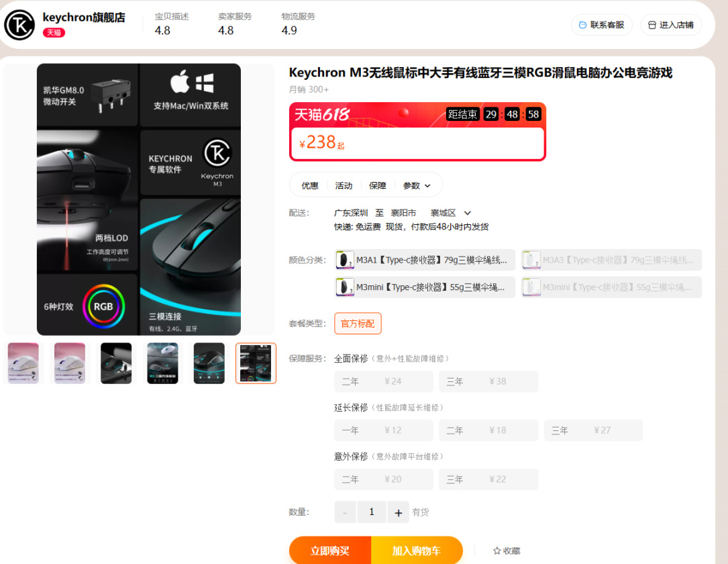
Task: Click the ¥238 price text
Action: 321,142
